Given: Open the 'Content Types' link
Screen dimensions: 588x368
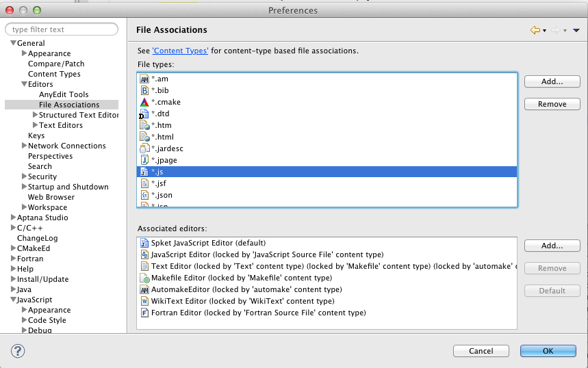Looking at the screenshot, I should (180, 51).
